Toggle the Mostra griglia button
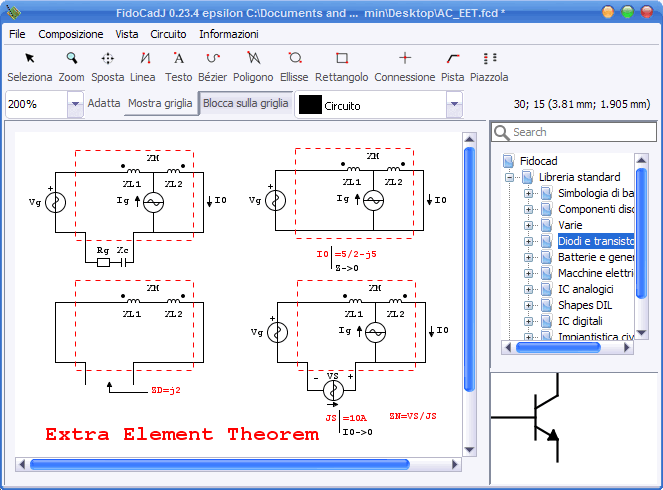Image resolution: width=663 pixels, height=490 pixels. [160, 103]
